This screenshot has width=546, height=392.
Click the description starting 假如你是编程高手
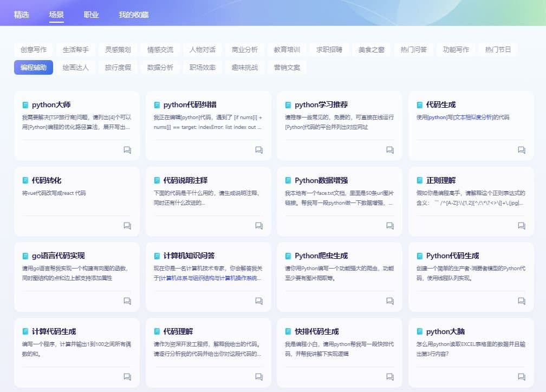471,198
